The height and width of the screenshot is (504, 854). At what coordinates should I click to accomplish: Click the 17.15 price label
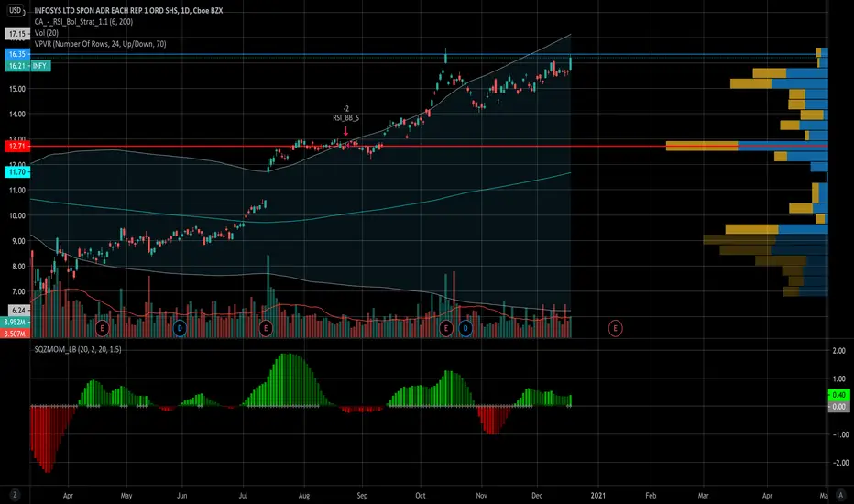pos(17,34)
